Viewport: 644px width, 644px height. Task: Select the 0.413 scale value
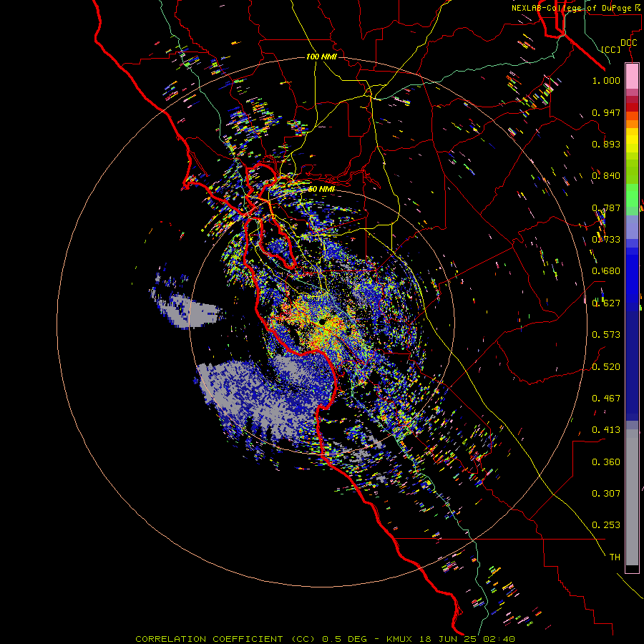606,430
